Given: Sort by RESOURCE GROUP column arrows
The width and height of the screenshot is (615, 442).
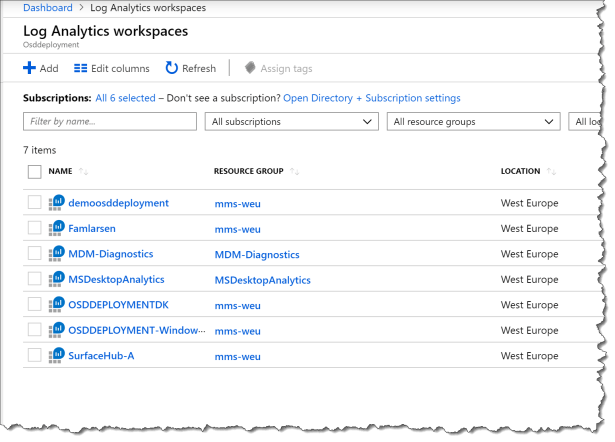Looking at the screenshot, I should point(294,171).
